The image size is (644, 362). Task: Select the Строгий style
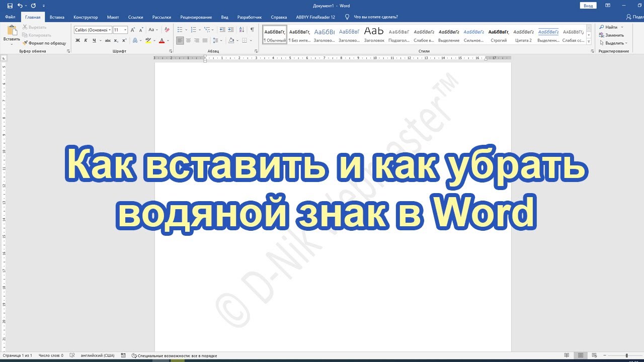[x=499, y=35]
